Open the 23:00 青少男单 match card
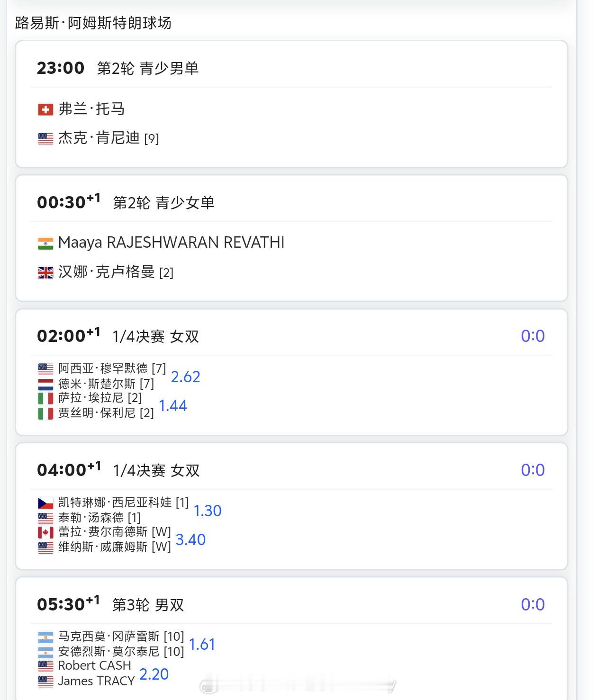This screenshot has width=597, height=700. pyautogui.click(x=291, y=104)
